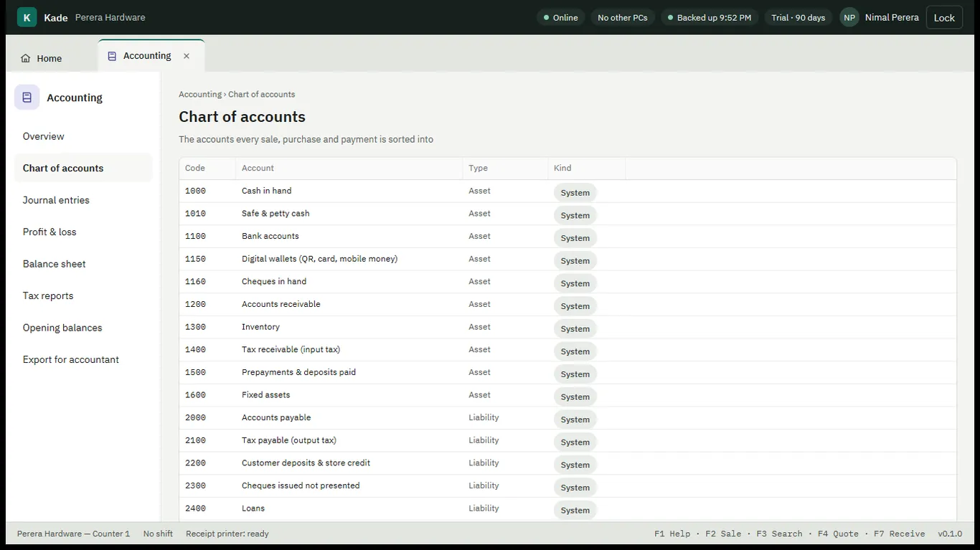
Task: Click the Backed up 9:52 PM pill
Action: click(x=710, y=17)
